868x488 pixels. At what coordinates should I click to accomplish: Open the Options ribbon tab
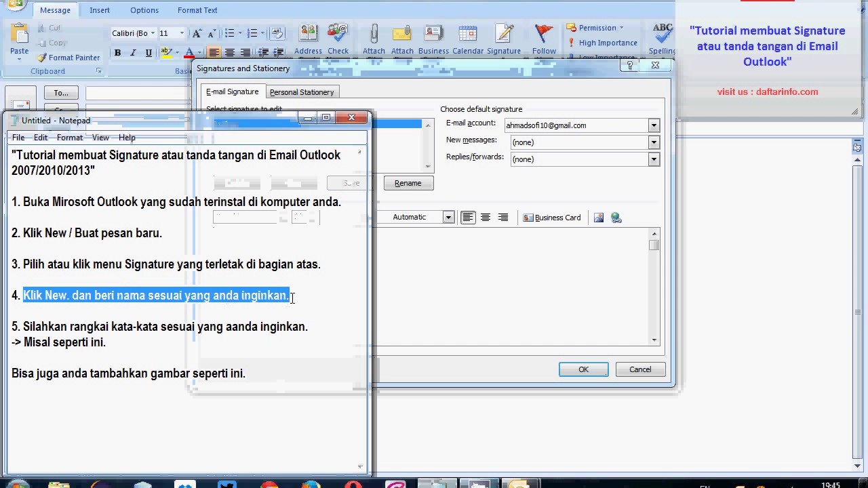[x=144, y=10]
